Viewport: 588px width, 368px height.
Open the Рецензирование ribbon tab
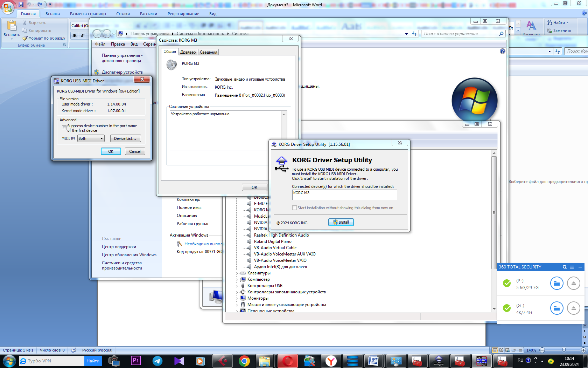point(183,14)
